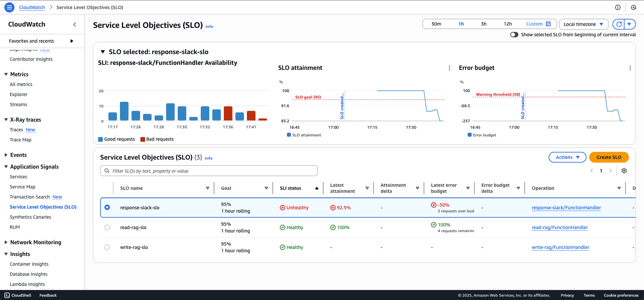Select the response-slack-slo radio button

(x=107, y=207)
